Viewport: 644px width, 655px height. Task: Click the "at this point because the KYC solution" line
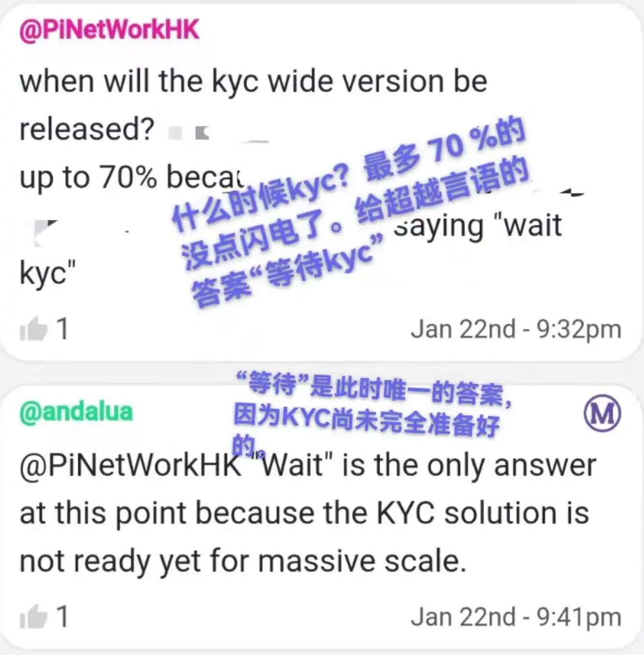pos(305,513)
